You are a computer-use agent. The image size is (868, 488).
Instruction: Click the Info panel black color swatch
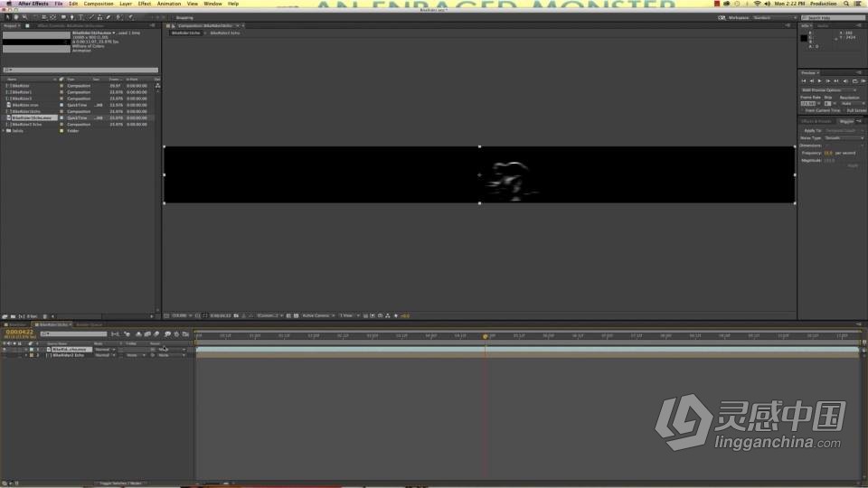coord(804,38)
